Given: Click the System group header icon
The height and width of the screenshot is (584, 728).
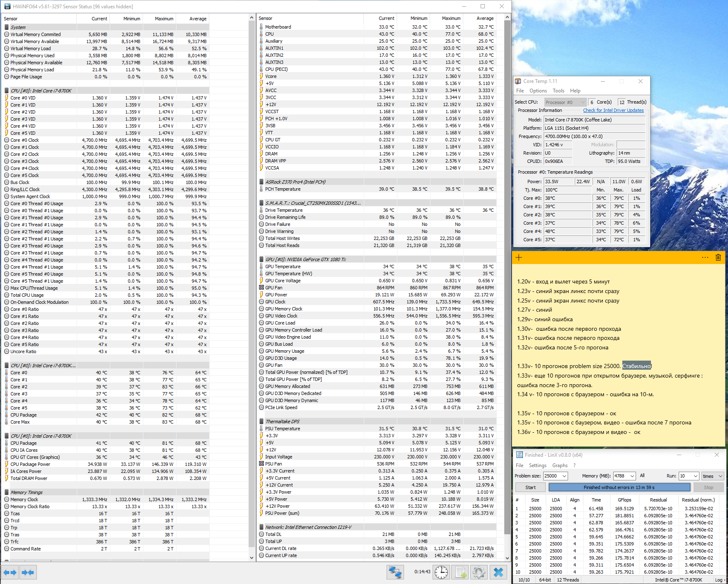Looking at the screenshot, I should click(x=7, y=27).
